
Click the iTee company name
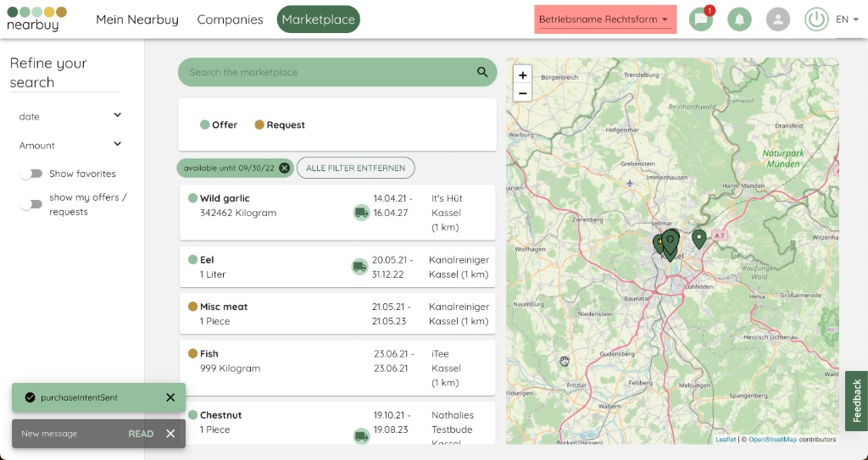440,353
